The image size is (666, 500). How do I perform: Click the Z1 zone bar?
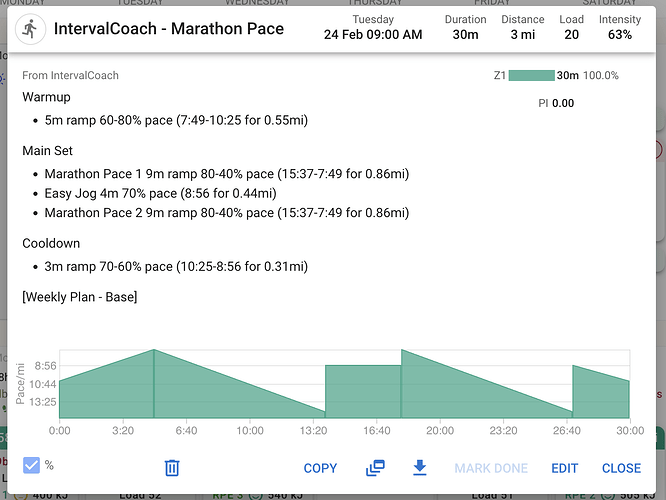pos(531,76)
